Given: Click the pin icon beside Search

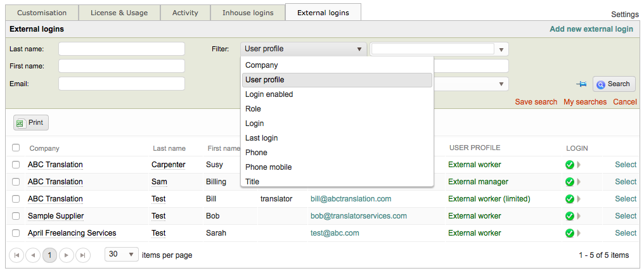Looking at the screenshot, I should click(581, 84).
